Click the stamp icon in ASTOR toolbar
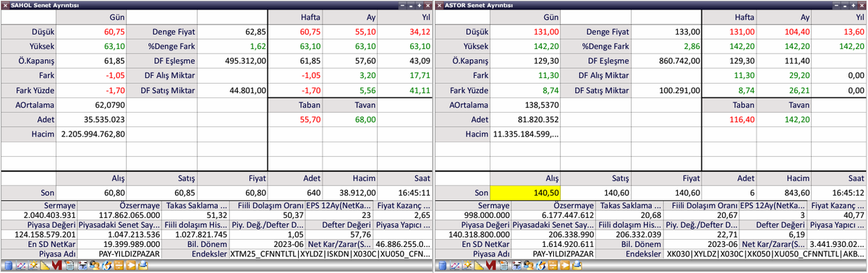Image resolution: width=868 pixels, height=273 pixels. [x=577, y=265]
